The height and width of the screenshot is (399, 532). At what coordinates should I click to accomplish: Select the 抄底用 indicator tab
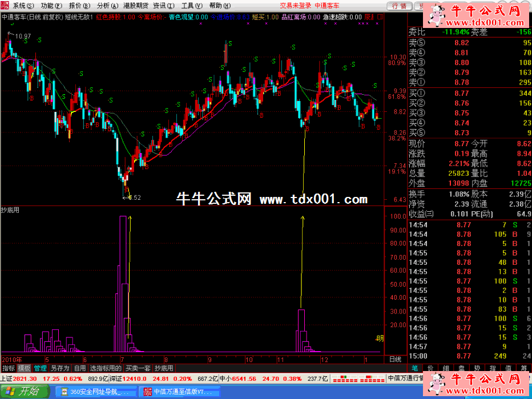point(164,368)
